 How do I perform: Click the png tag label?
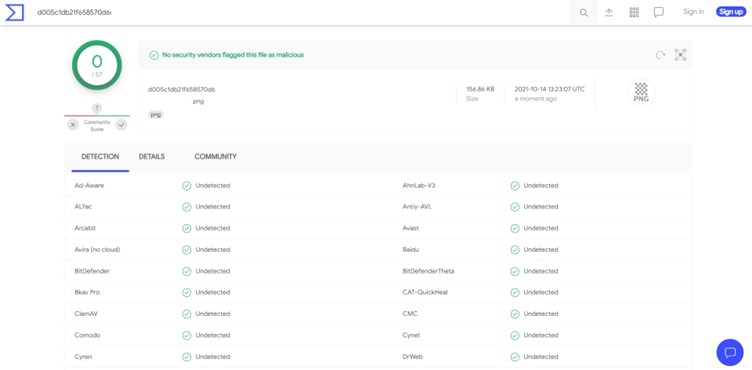[x=155, y=115]
